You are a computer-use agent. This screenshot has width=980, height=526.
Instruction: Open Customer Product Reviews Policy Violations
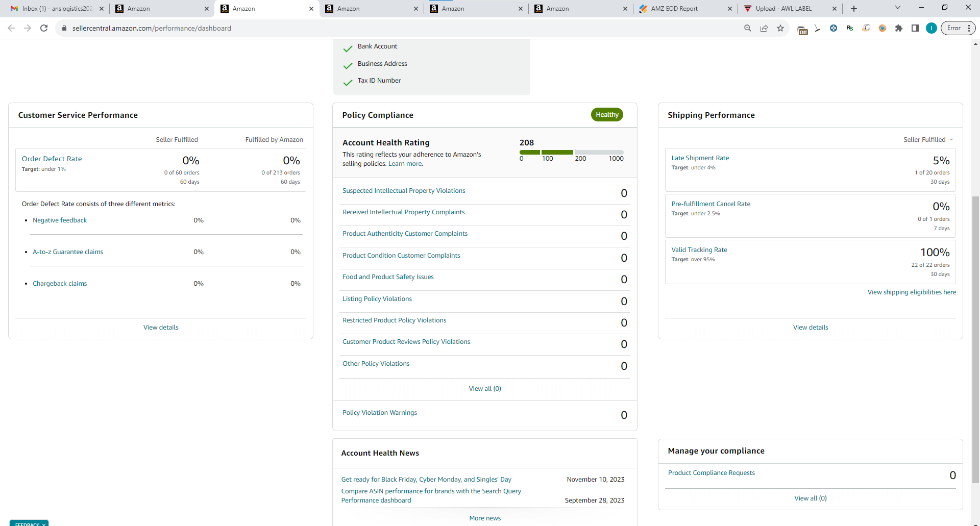(406, 342)
